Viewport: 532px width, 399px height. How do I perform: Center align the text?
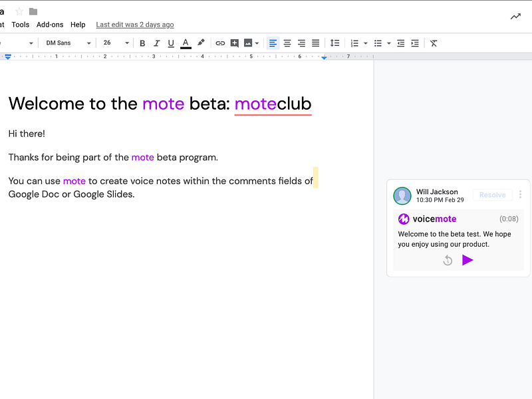coord(287,43)
